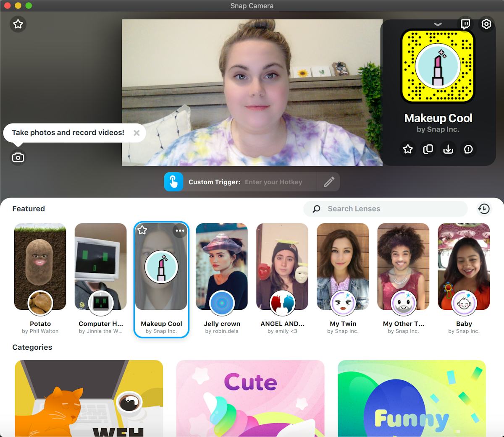Dismiss the photos and videos tooltip
The height and width of the screenshot is (437, 504).
coord(136,133)
